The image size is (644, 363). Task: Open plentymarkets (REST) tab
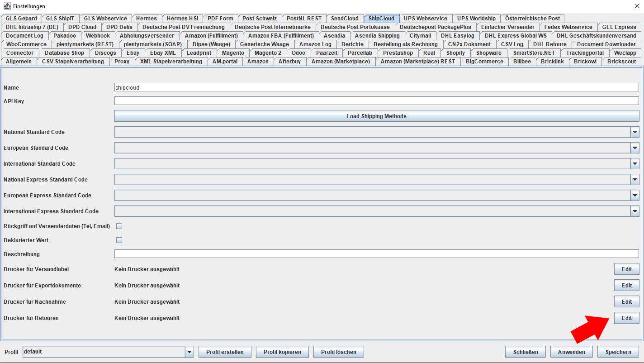pos(85,44)
